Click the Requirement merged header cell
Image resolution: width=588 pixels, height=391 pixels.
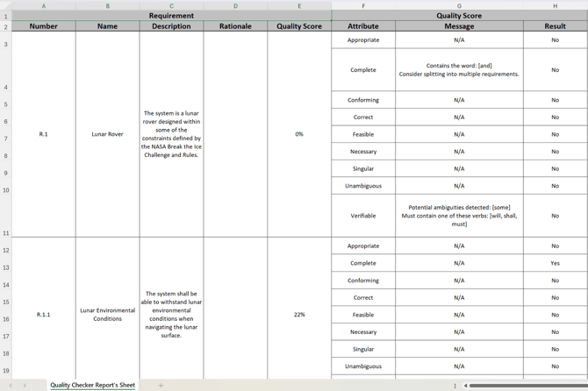(171, 16)
